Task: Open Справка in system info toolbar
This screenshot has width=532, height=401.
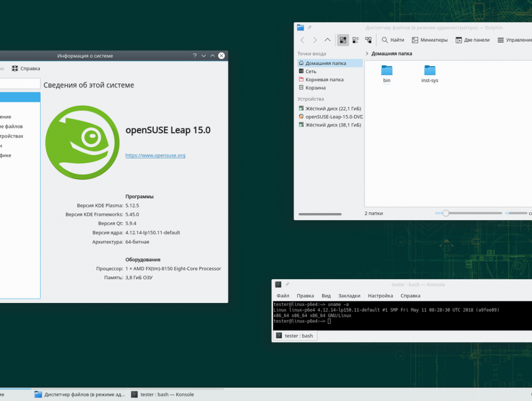Action: coord(26,69)
